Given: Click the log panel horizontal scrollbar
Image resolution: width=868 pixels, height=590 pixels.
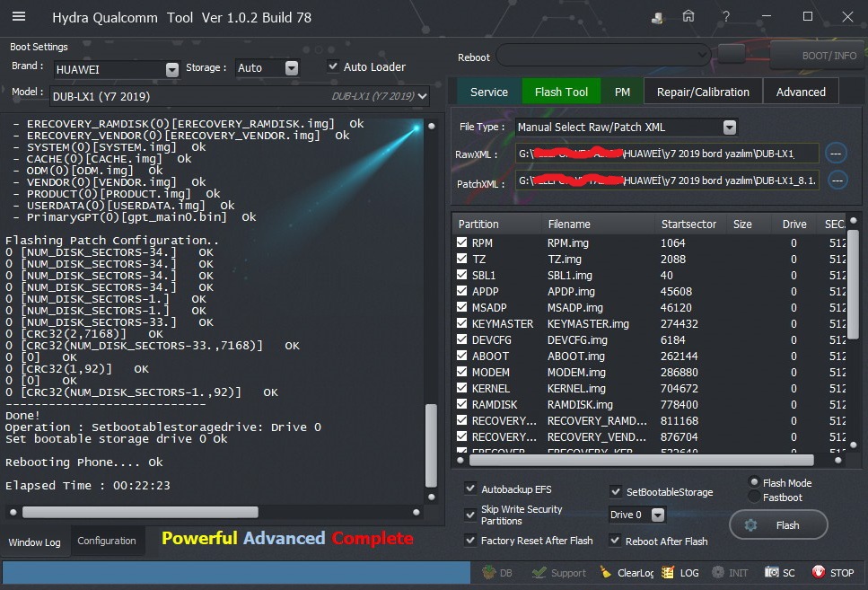Looking at the screenshot, I should (140, 512).
